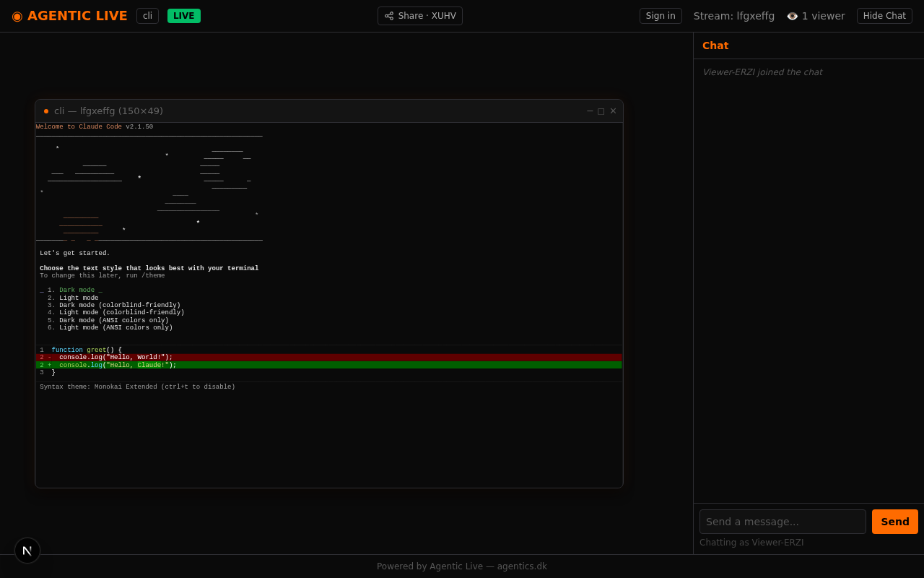924x578 pixels.
Task: Click the eye viewer count icon
Action: [x=792, y=16]
